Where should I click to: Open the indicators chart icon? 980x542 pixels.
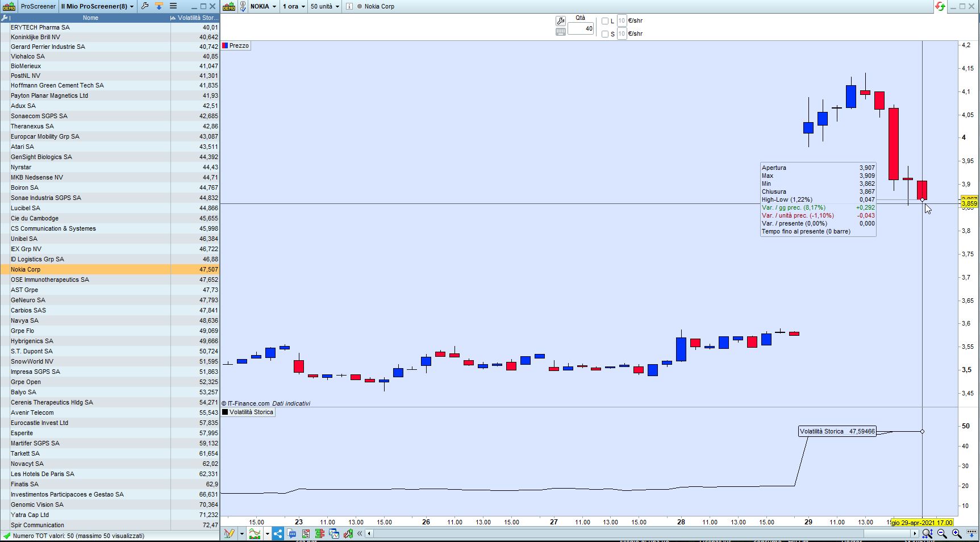tap(255, 533)
